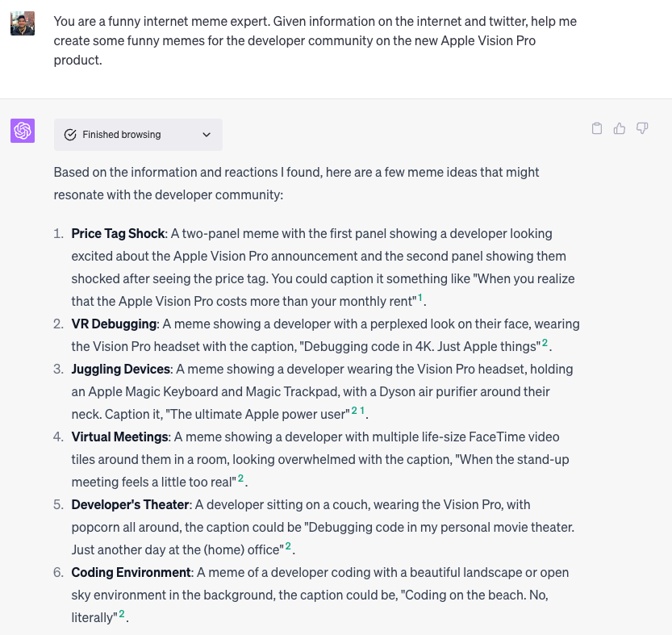The height and width of the screenshot is (635, 672).
Task: Click the caption 'Debugging code in 4K'
Action: tap(366, 346)
